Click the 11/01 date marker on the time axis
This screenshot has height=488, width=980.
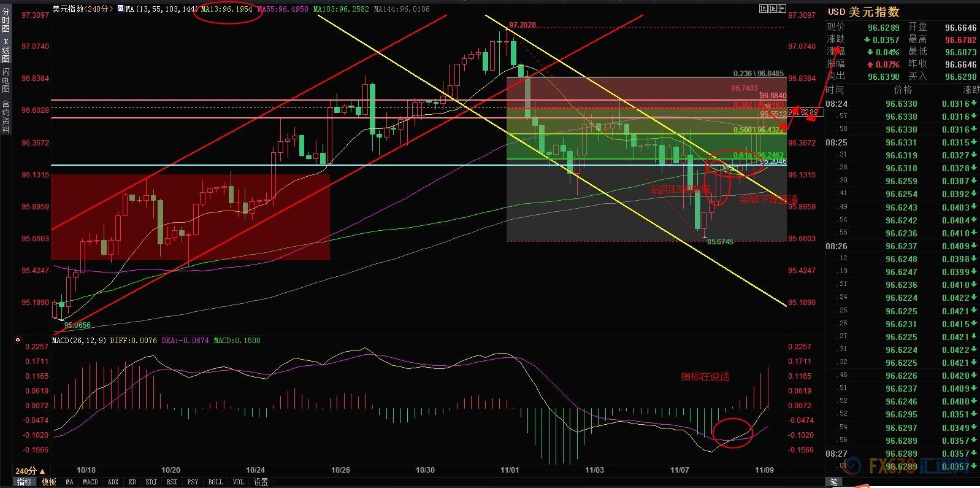coord(510,470)
